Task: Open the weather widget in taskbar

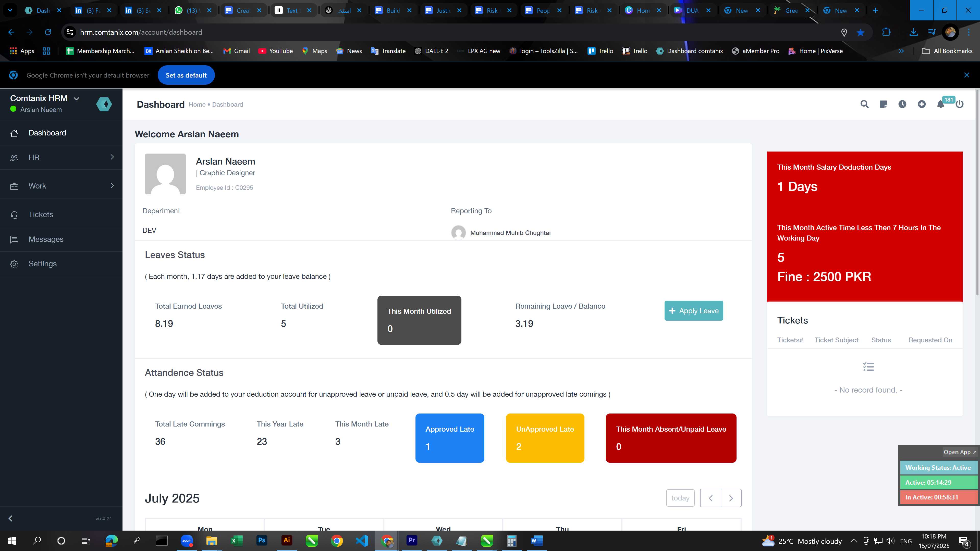Action: 802,541
